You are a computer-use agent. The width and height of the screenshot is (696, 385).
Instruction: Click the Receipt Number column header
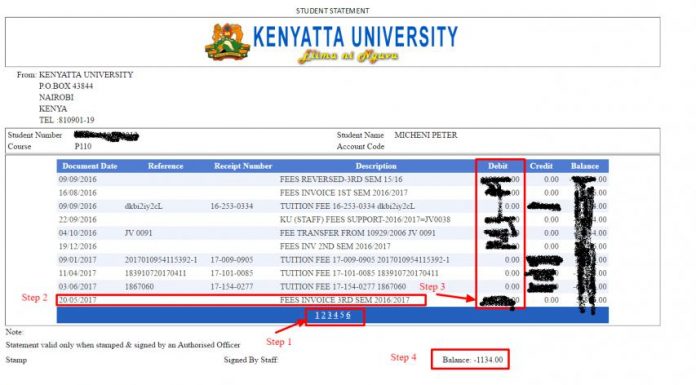pyautogui.click(x=243, y=166)
